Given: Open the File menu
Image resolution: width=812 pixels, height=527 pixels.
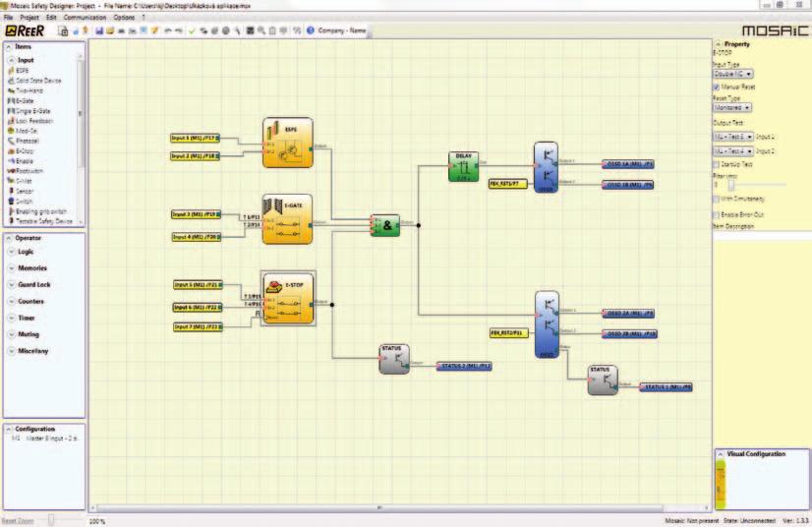Looking at the screenshot, I should tap(8, 17).
